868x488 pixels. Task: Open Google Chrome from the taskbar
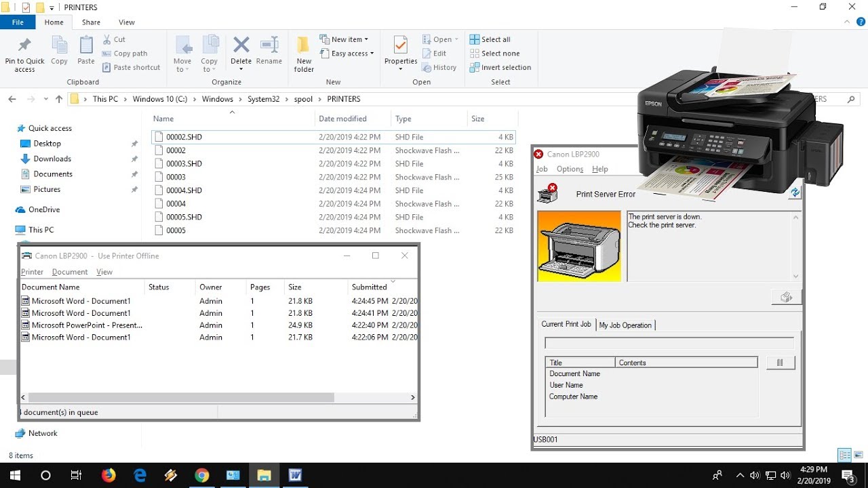point(201,475)
